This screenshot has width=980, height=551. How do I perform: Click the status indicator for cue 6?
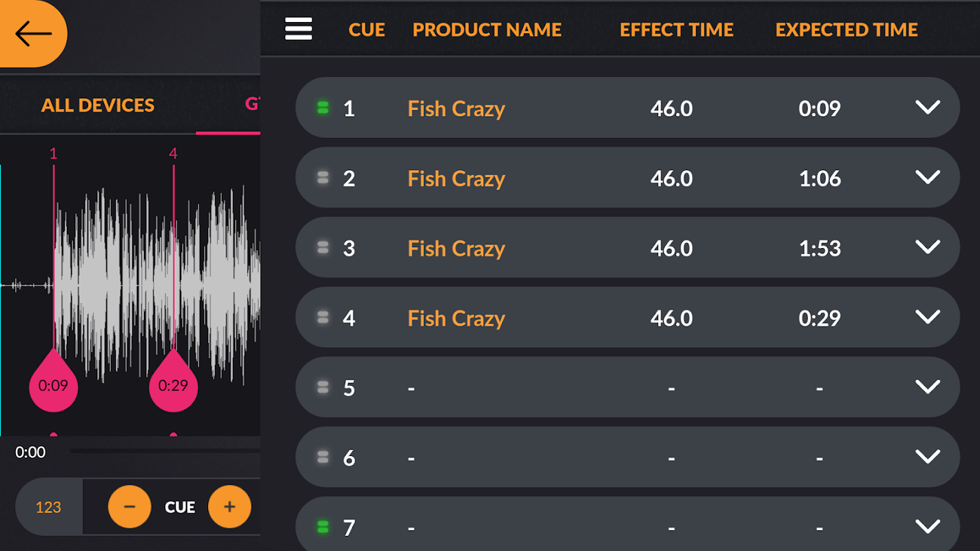click(x=323, y=457)
